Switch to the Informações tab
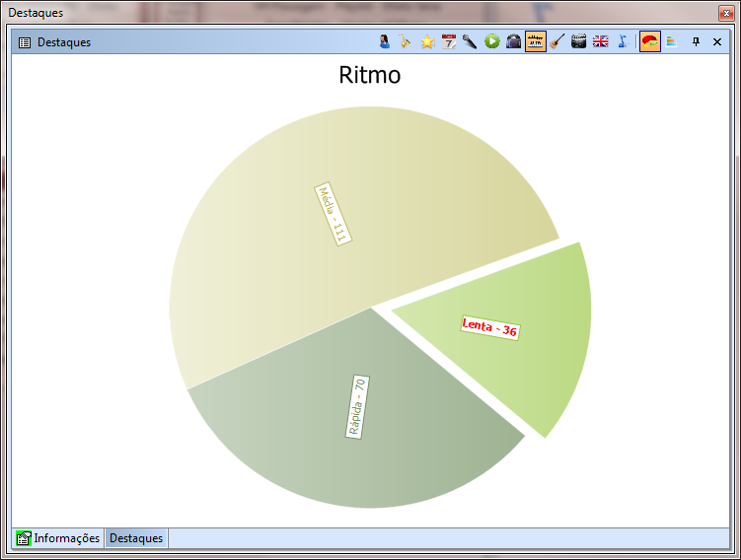The height and width of the screenshot is (560, 741). 58,538
